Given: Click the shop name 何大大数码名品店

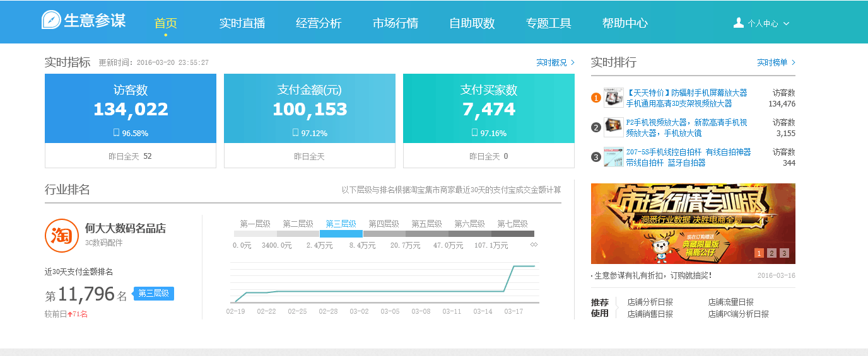Looking at the screenshot, I should tap(126, 228).
